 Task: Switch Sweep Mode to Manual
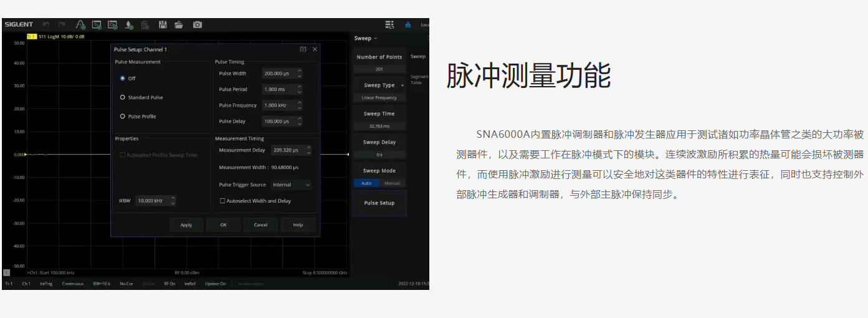(392, 183)
